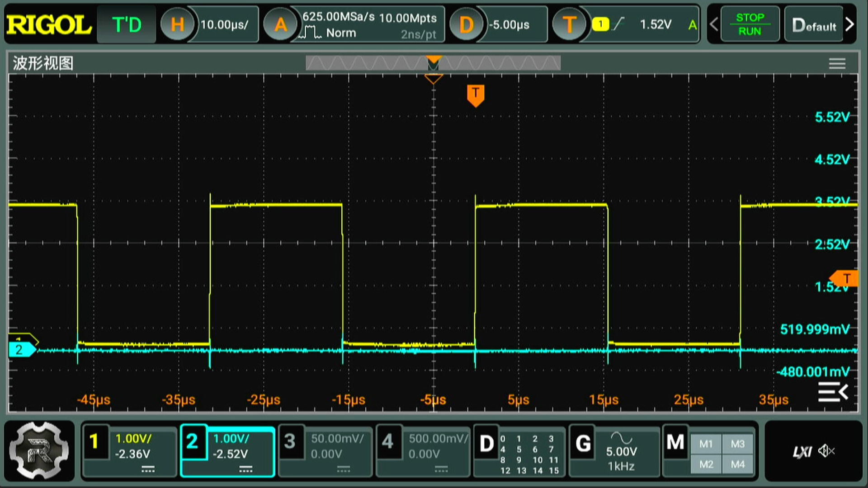Screen dimensions: 868x488
Task: Select the trigger level marker T on right edge
Action: (844, 279)
